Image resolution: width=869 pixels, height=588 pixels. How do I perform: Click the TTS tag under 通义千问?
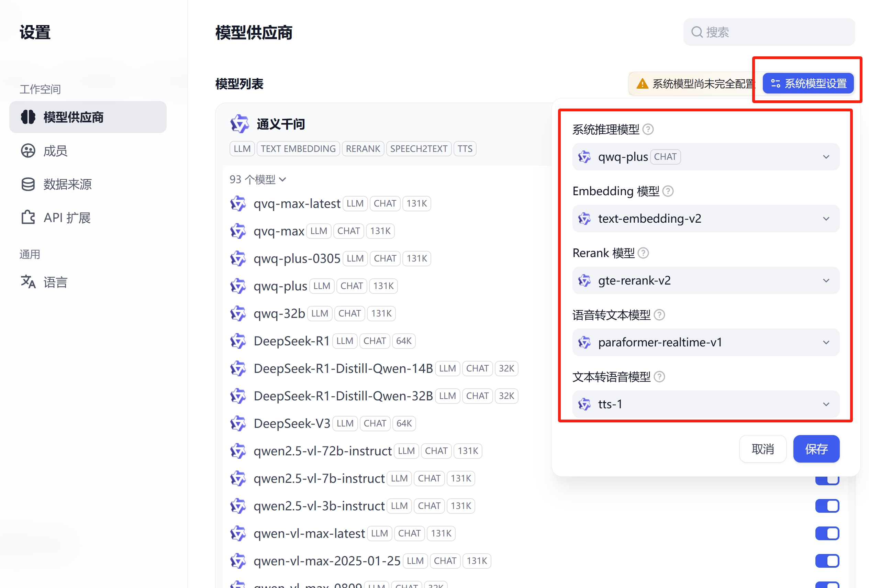(x=465, y=149)
